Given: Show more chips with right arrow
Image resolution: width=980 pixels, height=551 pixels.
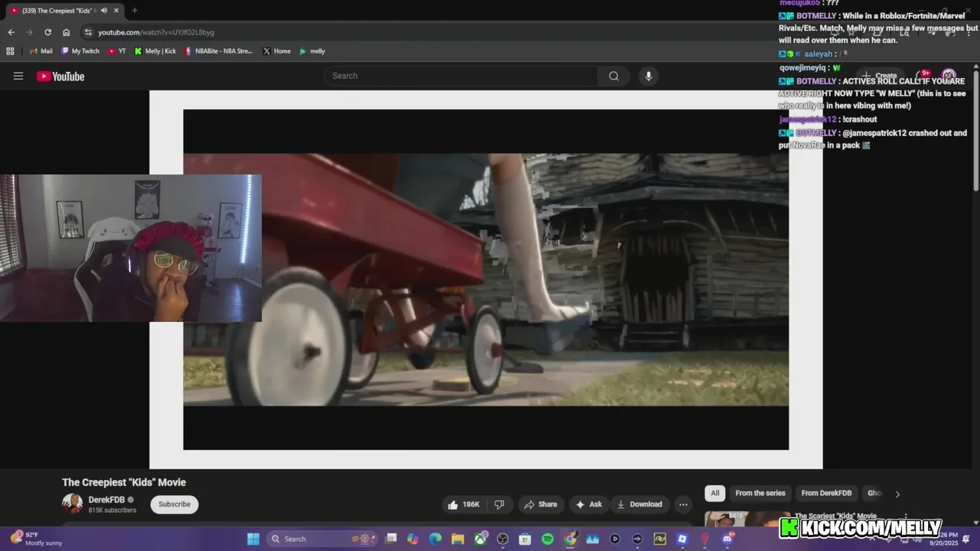Looking at the screenshot, I should [897, 494].
